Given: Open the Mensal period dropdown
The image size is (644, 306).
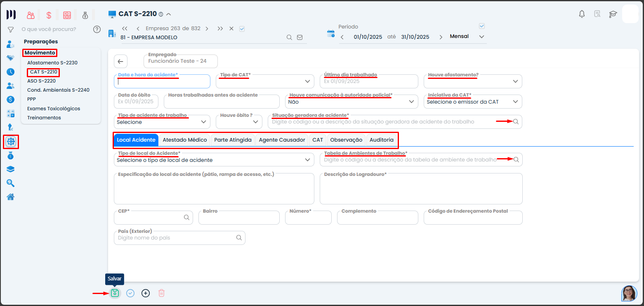Looking at the screenshot, I should point(481,37).
